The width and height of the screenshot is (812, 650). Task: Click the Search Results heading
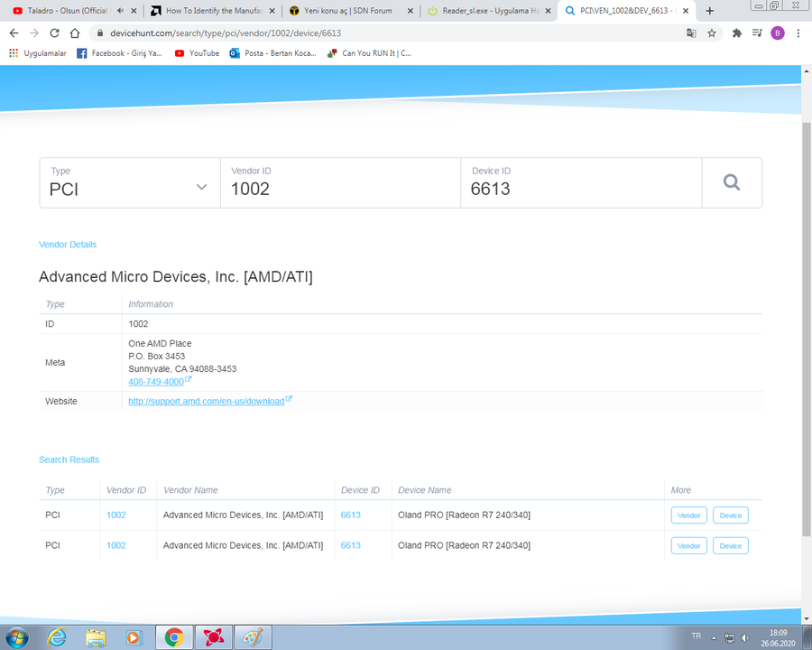click(69, 460)
